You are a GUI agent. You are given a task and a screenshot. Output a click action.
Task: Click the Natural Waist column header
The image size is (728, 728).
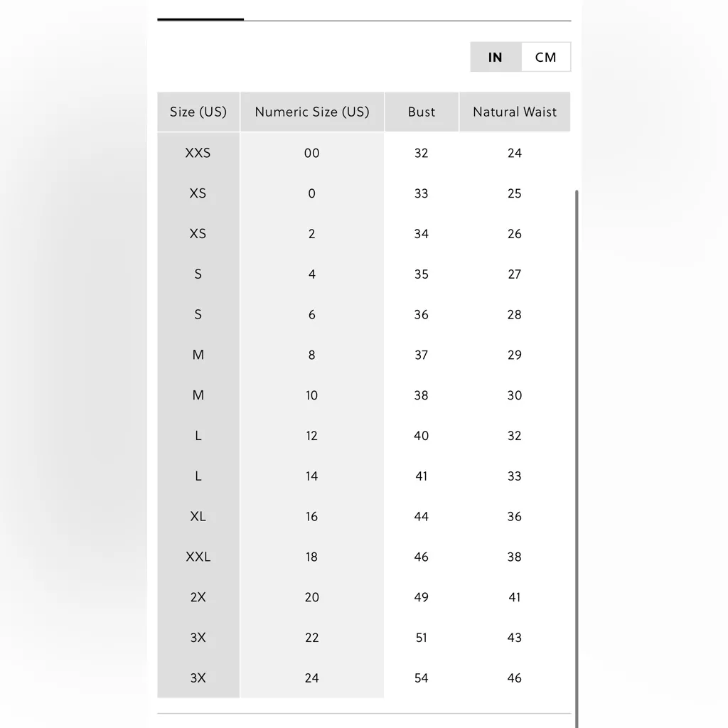click(515, 112)
